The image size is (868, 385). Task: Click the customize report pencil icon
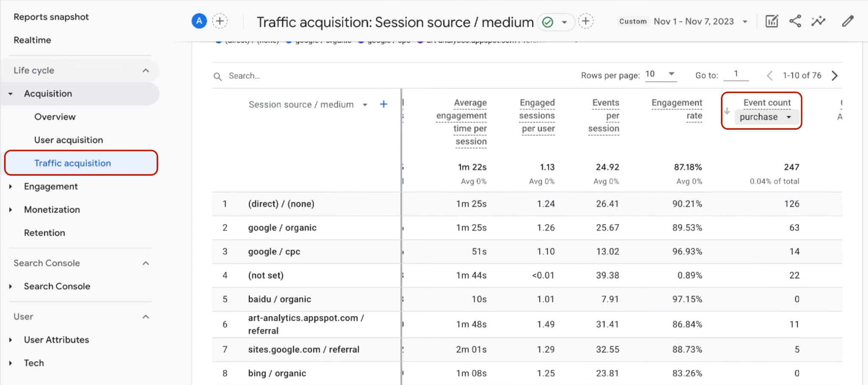click(848, 21)
